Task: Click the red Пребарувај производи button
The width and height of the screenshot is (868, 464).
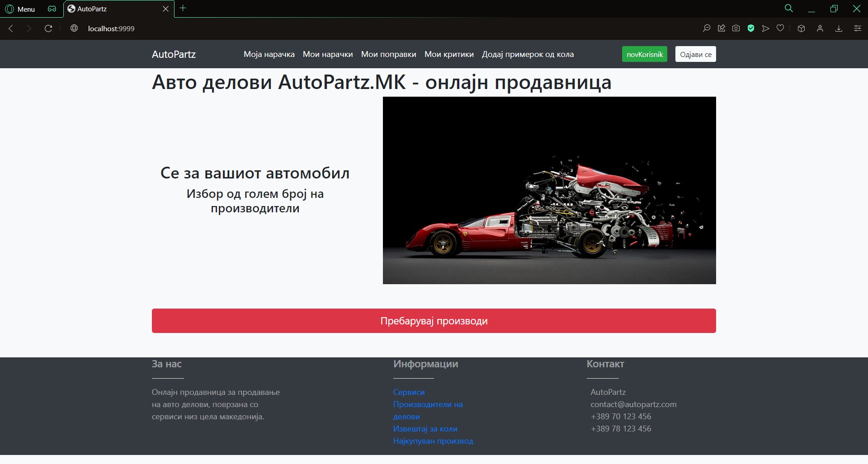Action: [434, 321]
